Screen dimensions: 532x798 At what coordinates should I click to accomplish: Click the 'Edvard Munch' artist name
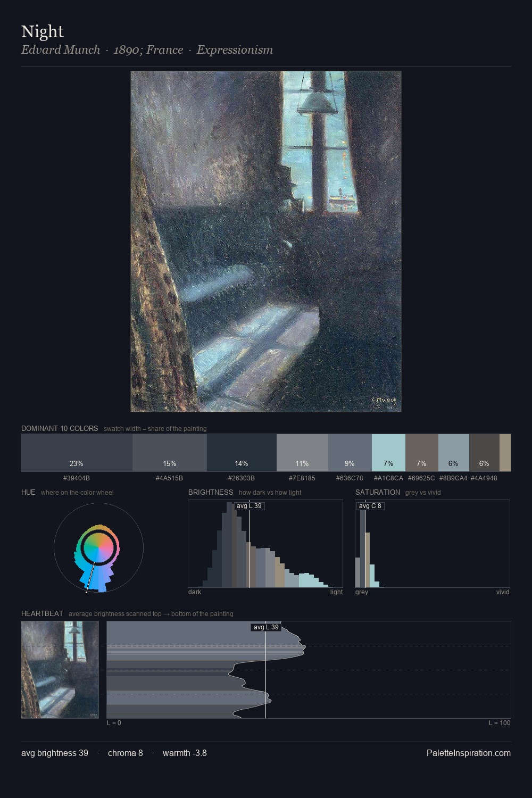click(61, 50)
